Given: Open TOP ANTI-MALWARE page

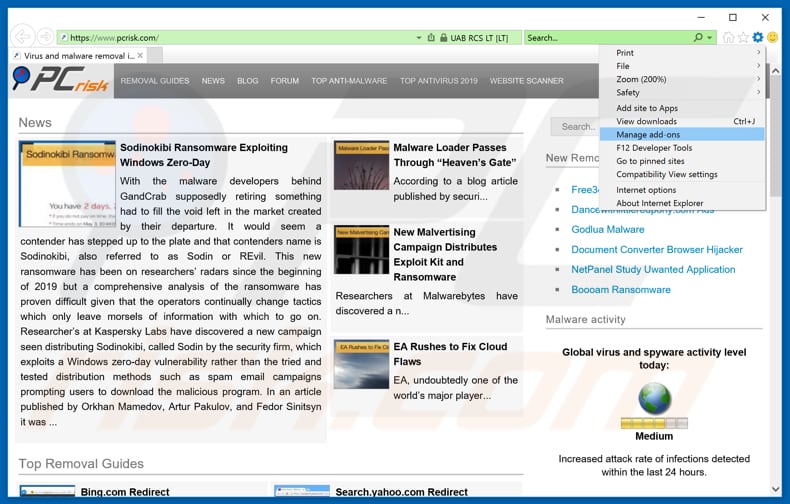Looking at the screenshot, I should point(349,81).
